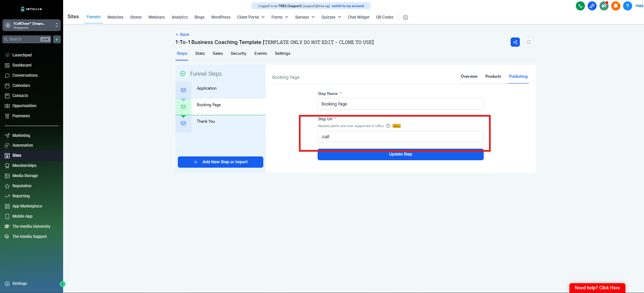Expand the Surveys dropdown menu
The image size is (644, 293).
(305, 17)
